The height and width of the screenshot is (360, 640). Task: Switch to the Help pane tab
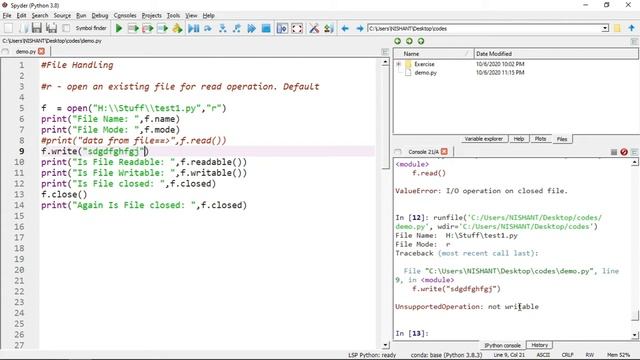click(519, 139)
